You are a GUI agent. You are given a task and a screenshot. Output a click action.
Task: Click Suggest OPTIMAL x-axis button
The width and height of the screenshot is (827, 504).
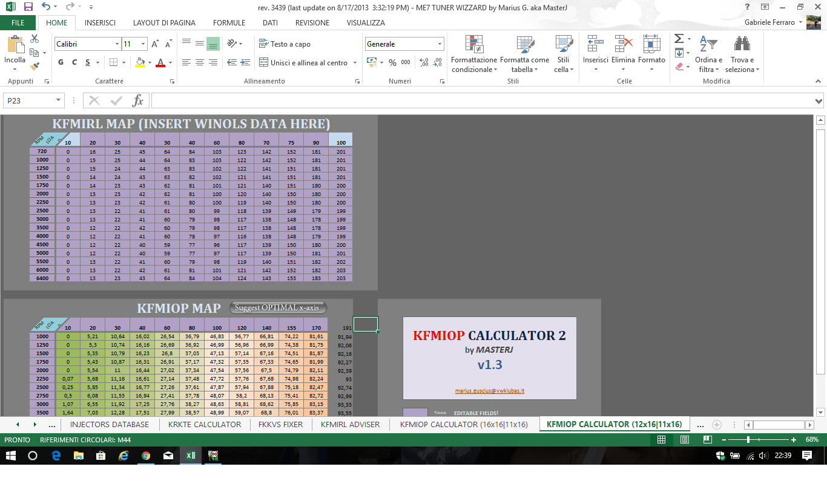click(x=278, y=308)
